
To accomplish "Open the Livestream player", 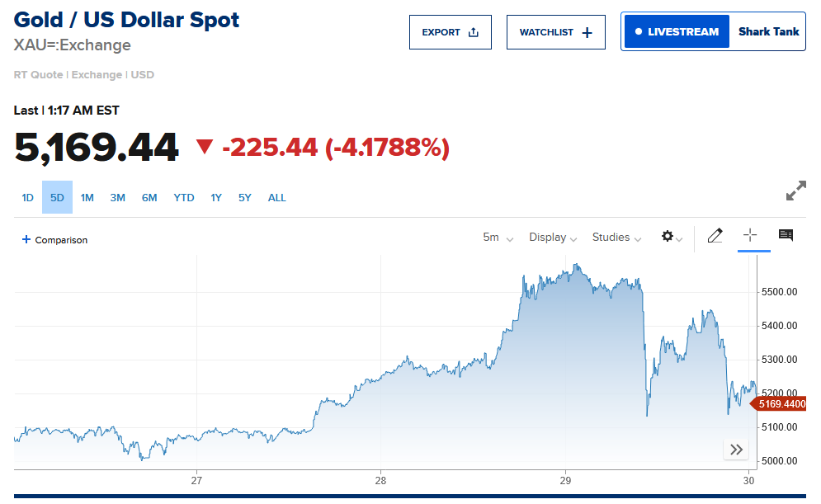I will (x=677, y=32).
